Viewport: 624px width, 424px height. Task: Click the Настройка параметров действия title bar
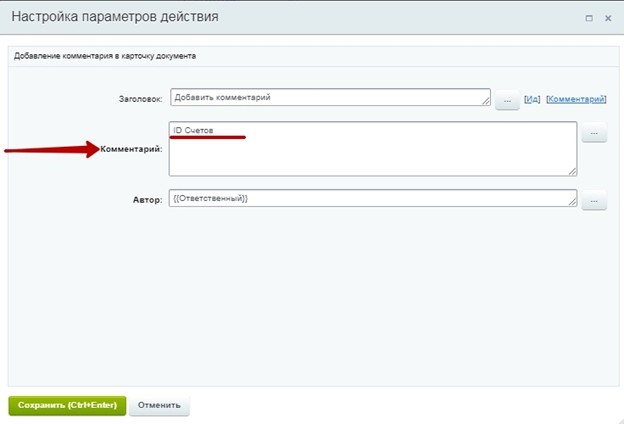250,17
